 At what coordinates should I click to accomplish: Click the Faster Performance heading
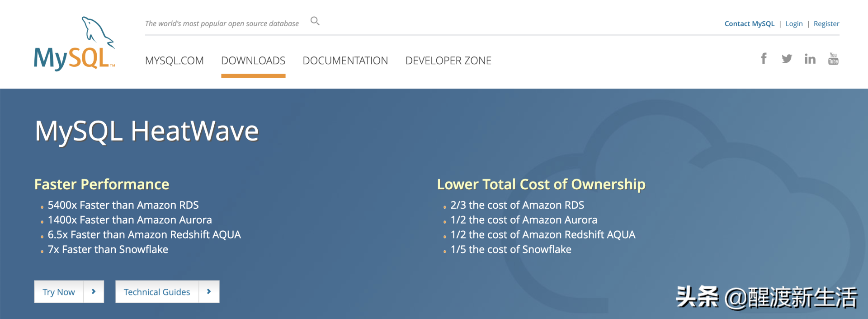click(102, 184)
